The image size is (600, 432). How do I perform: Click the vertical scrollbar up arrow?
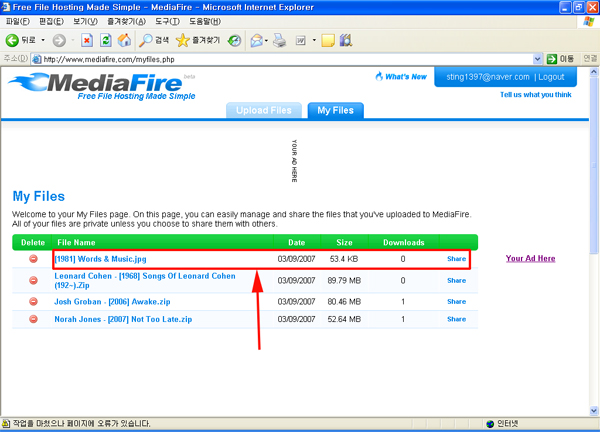593,72
